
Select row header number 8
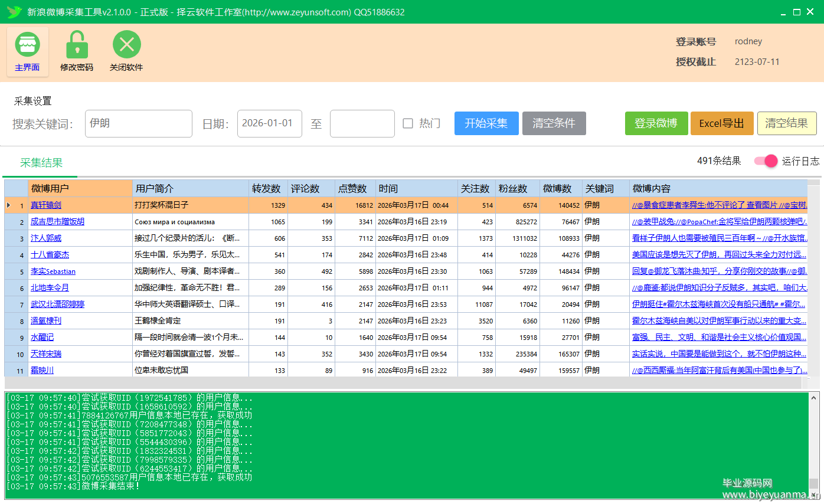[x=16, y=321]
